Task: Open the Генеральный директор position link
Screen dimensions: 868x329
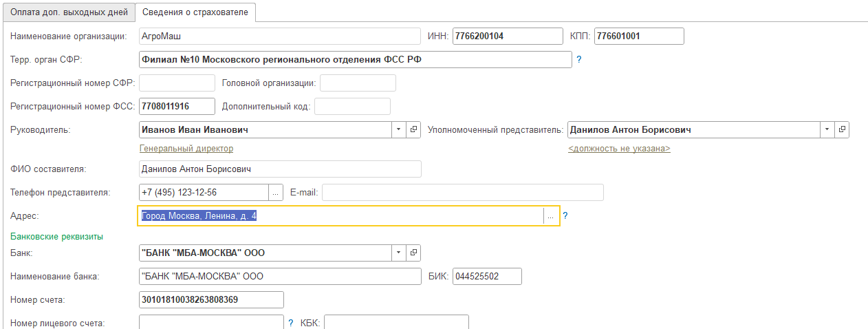Action: pyautogui.click(x=186, y=148)
